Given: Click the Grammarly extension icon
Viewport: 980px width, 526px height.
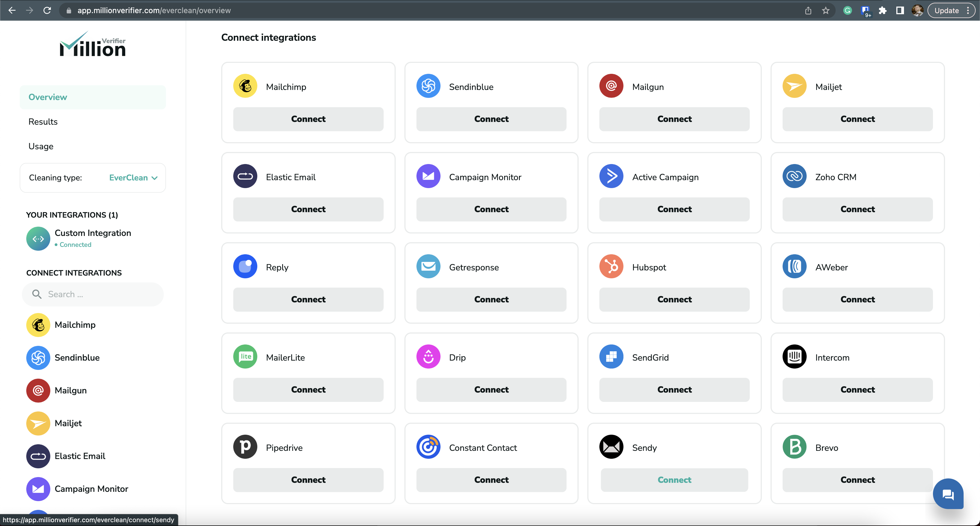Looking at the screenshot, I should coord(847,10).
